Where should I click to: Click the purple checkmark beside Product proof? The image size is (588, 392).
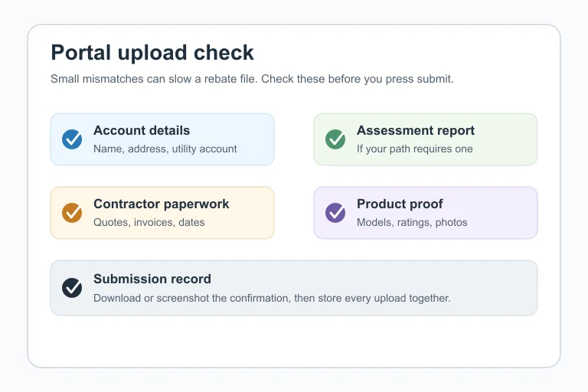[x=335, y=213]
